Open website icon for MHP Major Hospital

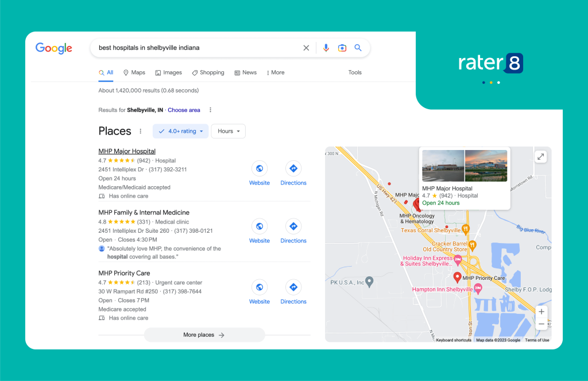(260, 168)
